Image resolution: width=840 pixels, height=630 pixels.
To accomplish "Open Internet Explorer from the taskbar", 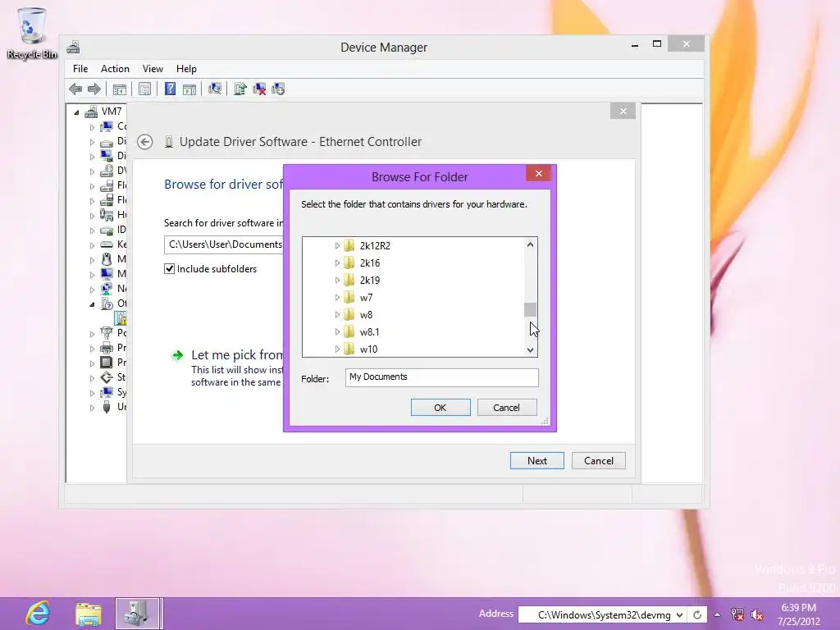I will 38,614.
